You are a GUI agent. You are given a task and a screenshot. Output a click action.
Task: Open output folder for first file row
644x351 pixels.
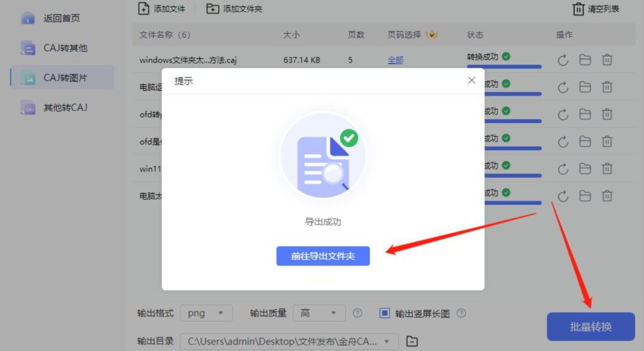click(585, 60)
